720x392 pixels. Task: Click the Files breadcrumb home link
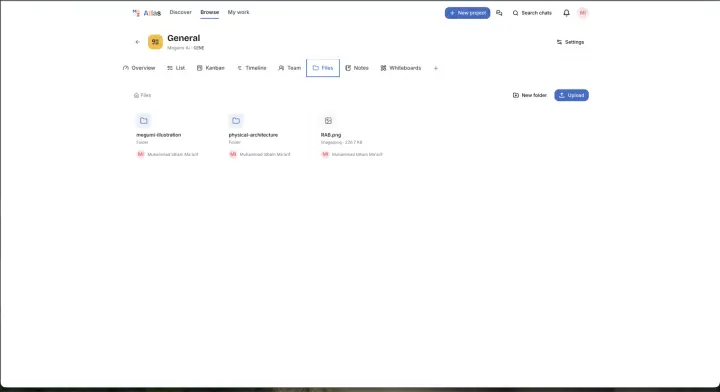click(142, 95)
